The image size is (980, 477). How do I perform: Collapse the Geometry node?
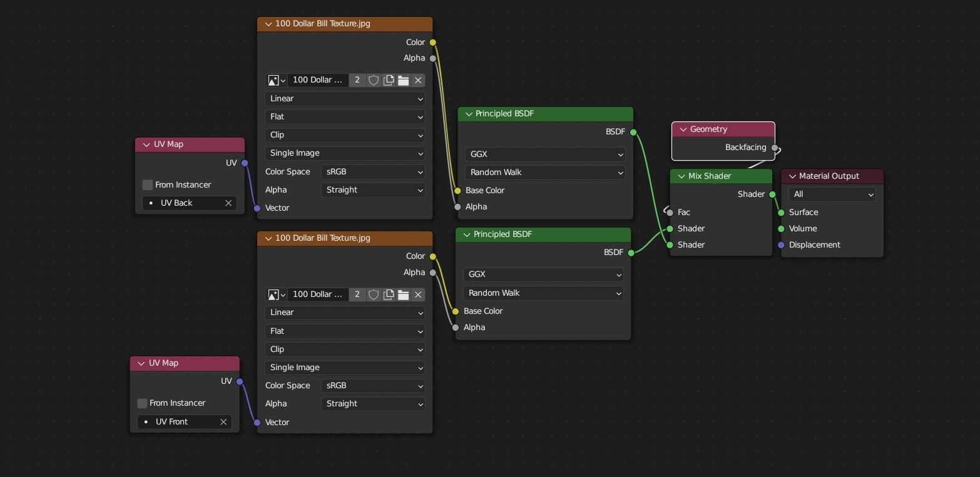pos(683,129)
